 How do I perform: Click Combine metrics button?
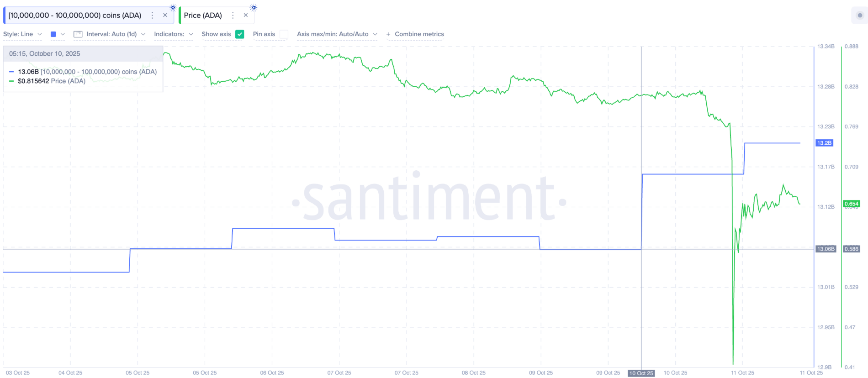(x=415, y=34)
